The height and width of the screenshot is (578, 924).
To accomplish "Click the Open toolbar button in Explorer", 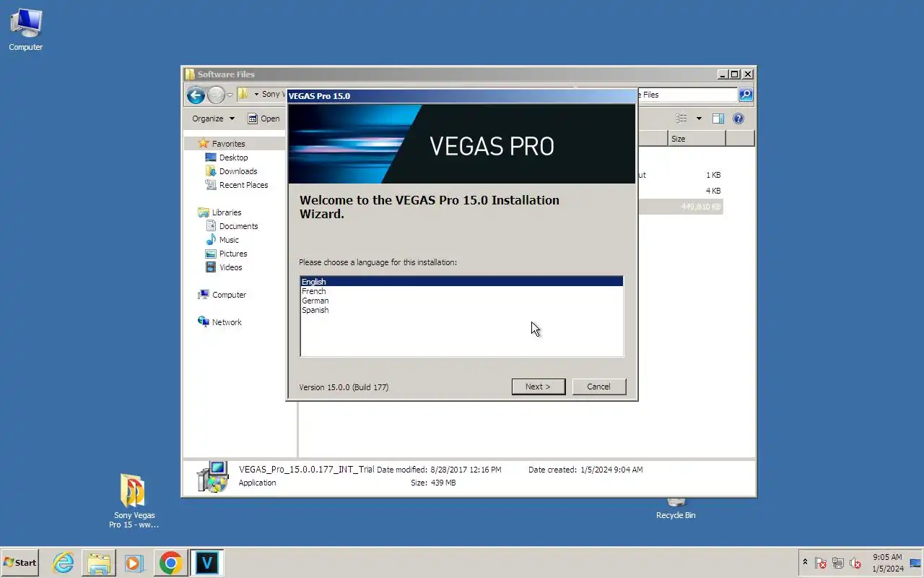I will tap(263, 118).
